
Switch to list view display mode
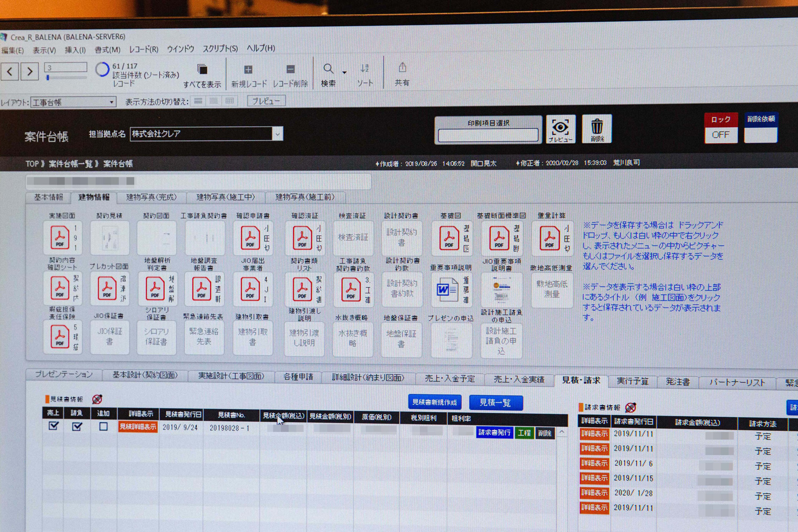pos(214,101)
